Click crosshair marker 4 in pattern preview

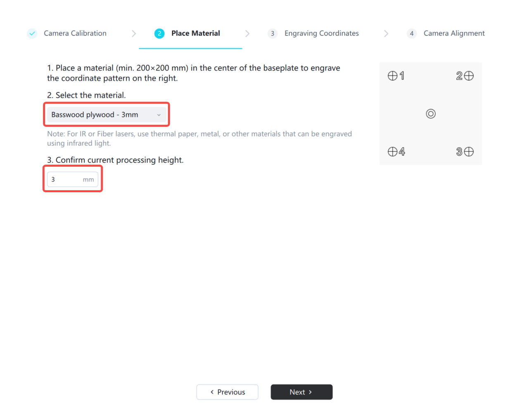click(x=392, y=152)
